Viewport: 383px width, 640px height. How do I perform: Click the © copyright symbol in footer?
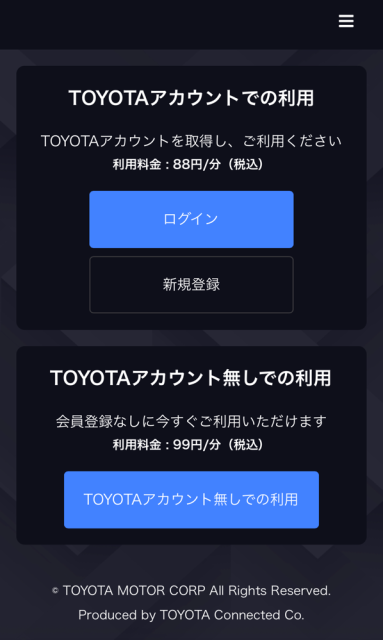click(x=56, y=591)
